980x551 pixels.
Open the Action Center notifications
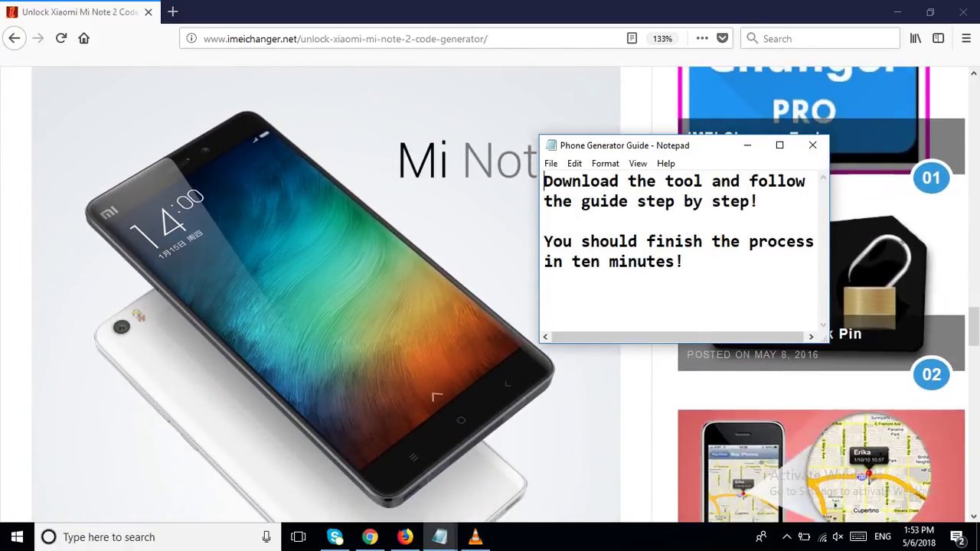(957, 537)
